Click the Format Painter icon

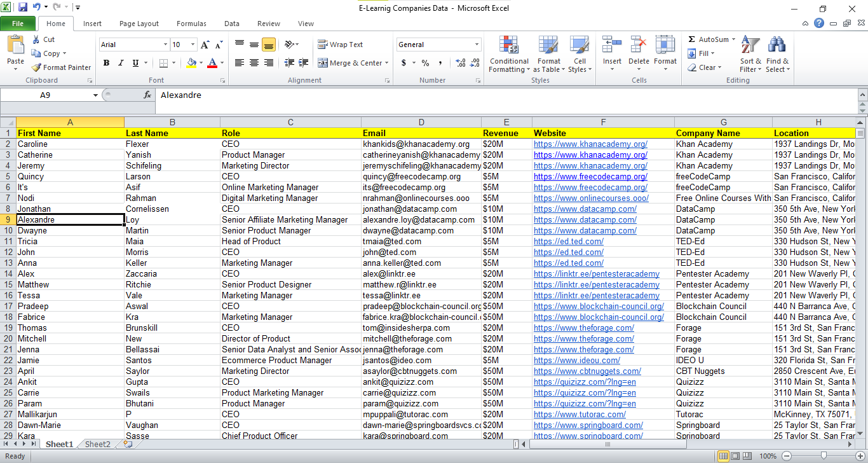pos(37,67)
